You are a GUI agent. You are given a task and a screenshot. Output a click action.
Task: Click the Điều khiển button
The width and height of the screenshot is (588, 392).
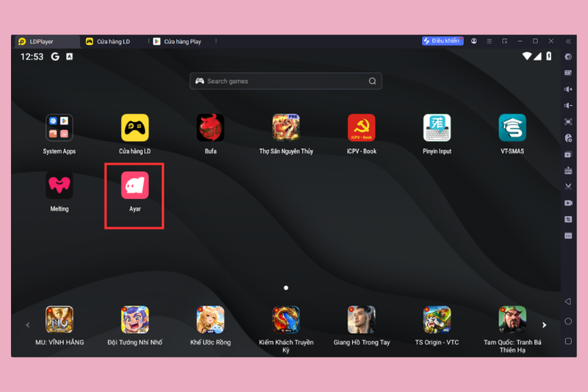point(442,41)
